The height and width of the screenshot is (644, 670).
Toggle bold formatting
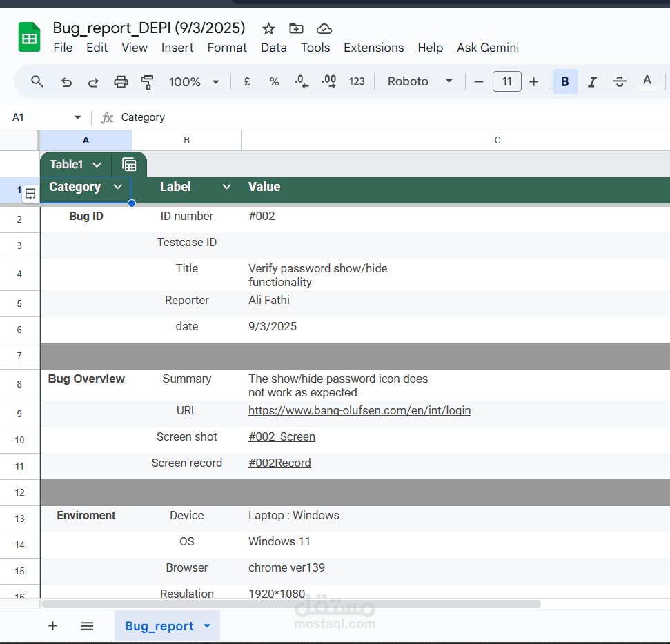point(565,81)
